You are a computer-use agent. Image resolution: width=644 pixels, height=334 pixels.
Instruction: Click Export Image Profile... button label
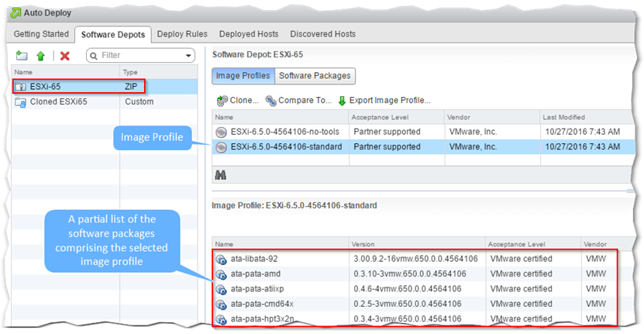point(390,100)
